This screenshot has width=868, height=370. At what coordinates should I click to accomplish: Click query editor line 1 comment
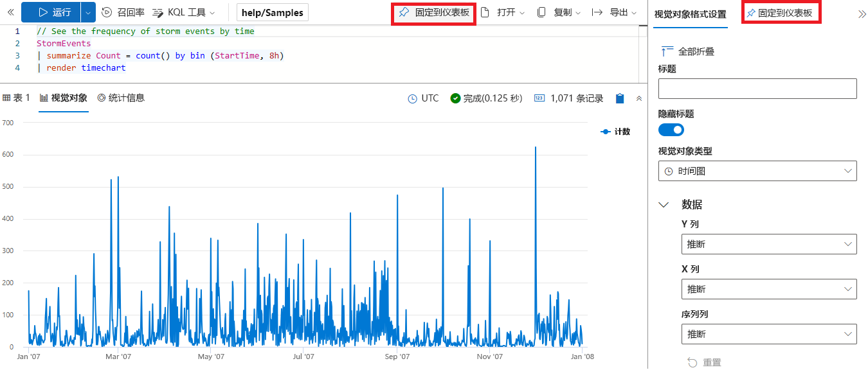click(x=145, y=31)
